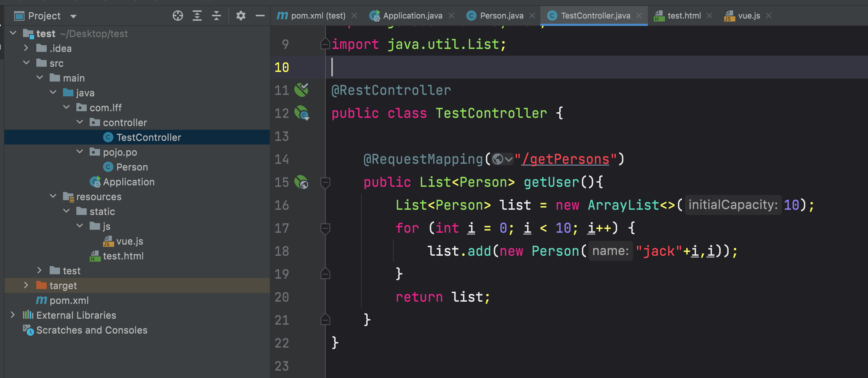Screen dimensions: 868x378
Task: Click the Spring class gutter icon on line 12
Action: [302, 113]
